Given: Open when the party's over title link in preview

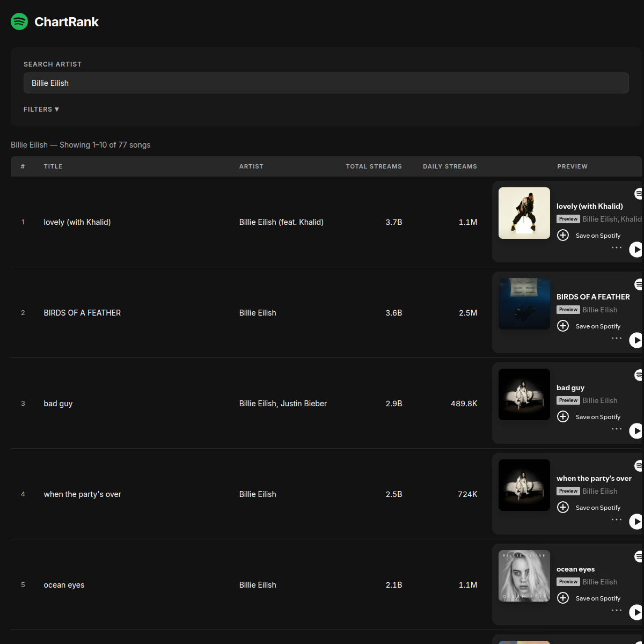Looking at the screenshot, I should coord(594,479).
